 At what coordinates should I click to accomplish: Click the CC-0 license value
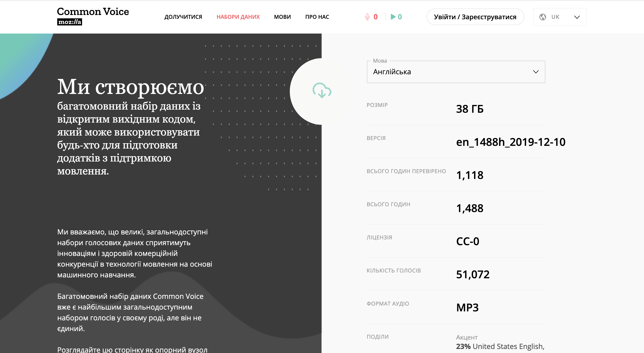468,241
